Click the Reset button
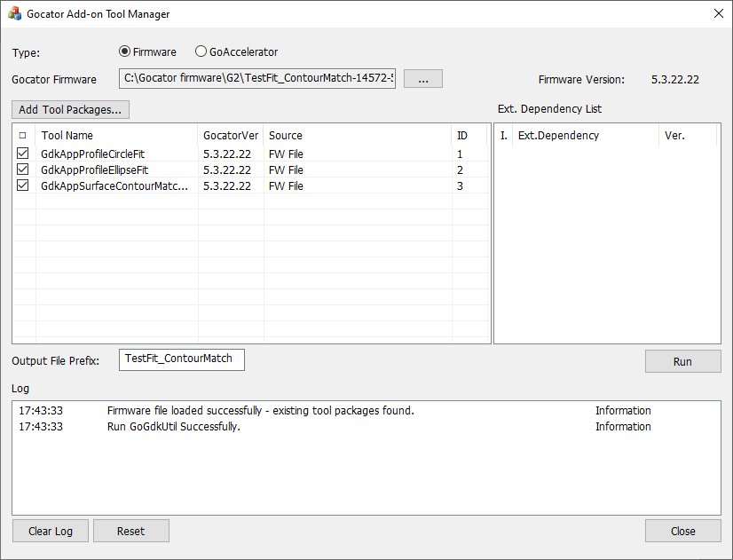This screenshot has width=733, height=560. coord(131,531)
